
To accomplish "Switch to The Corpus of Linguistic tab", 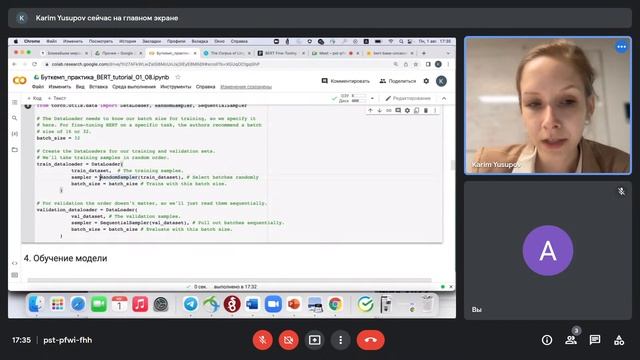I will coord(227,53).
